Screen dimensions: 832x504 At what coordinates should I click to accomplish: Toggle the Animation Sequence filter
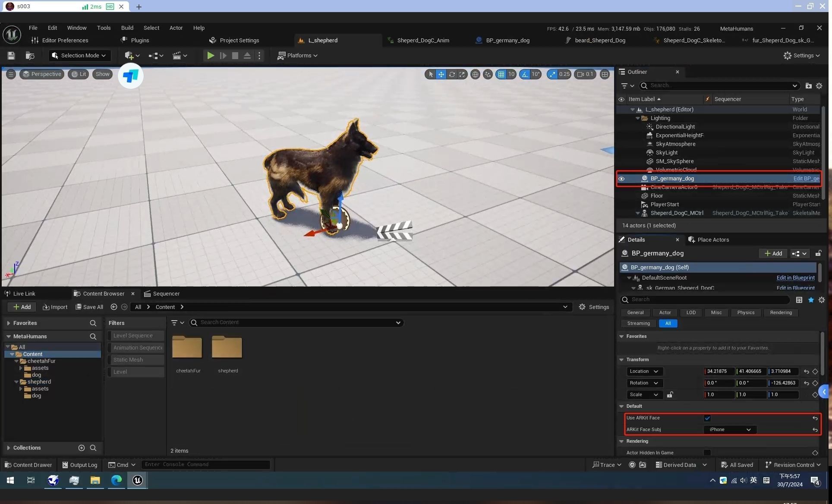tap(136, 348)
